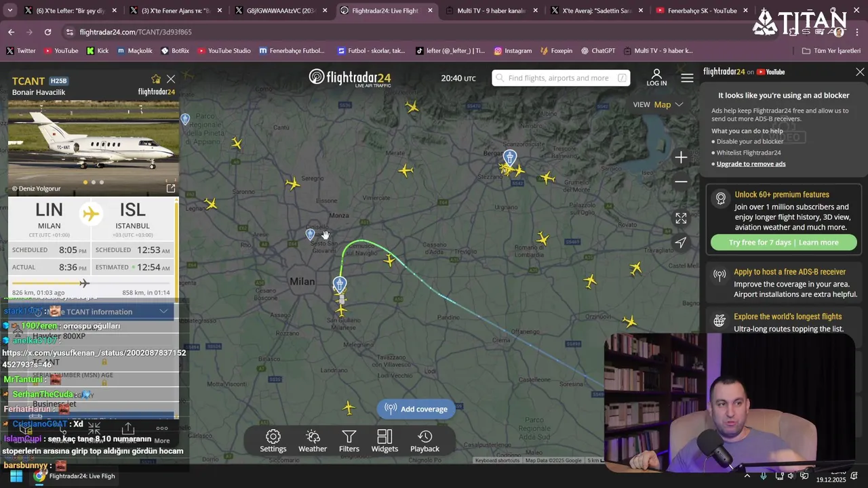Open the Widgets menu
Screen dimensions: 868x488
pos(384,441)
